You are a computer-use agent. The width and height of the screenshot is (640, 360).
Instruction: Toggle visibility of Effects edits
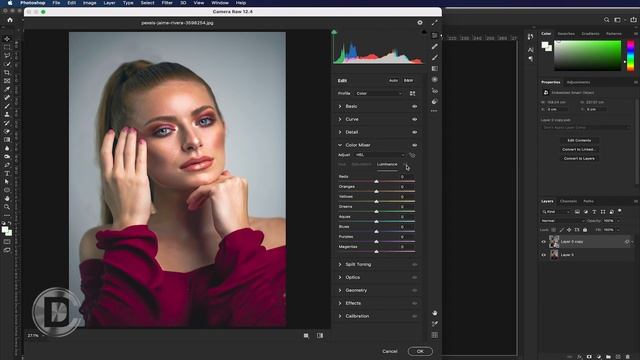tap(414, 303)
